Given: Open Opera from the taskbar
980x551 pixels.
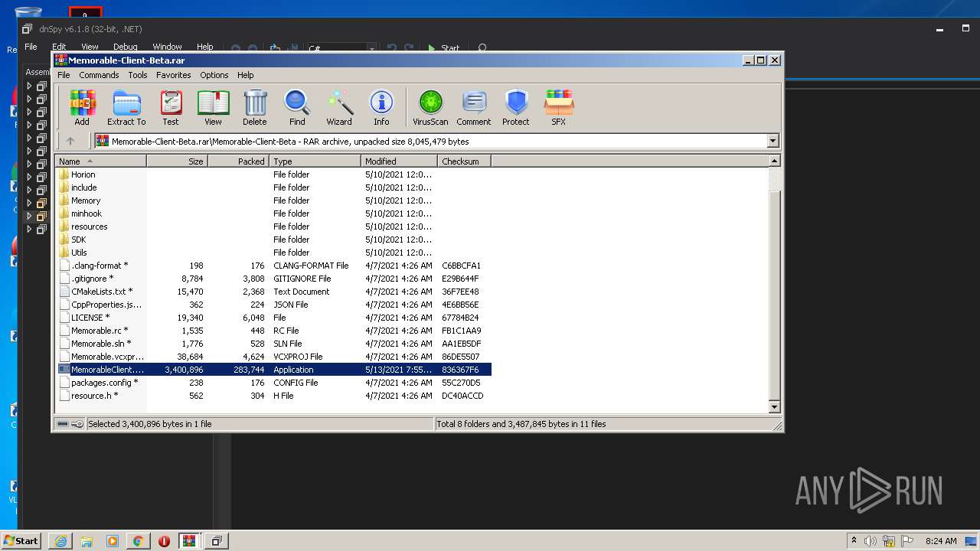Looking at the screenshot, I should (164, 541).
